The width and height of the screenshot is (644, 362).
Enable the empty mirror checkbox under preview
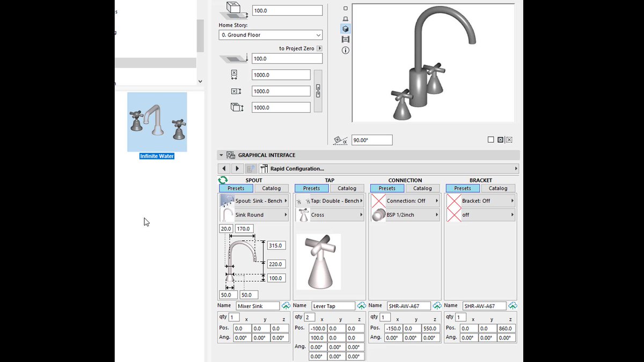491,140
